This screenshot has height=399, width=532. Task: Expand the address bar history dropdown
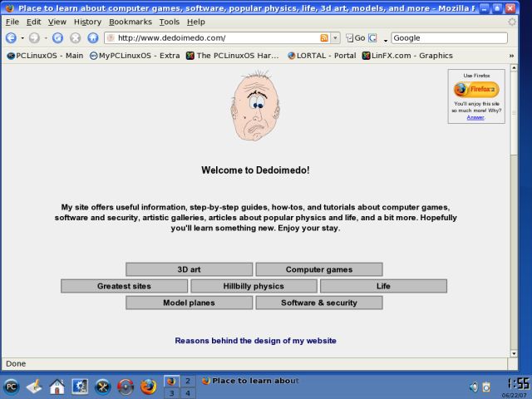click(335, 38)
